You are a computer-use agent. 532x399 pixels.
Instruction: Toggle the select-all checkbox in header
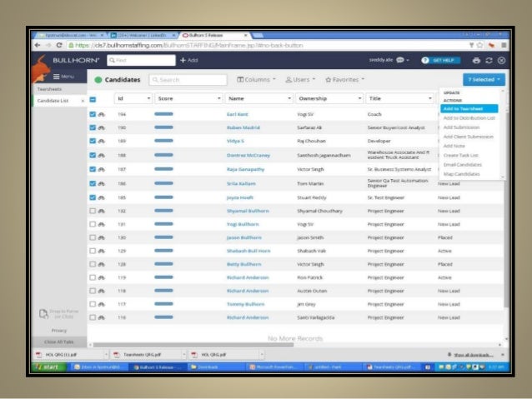click(x=93, y=99)
